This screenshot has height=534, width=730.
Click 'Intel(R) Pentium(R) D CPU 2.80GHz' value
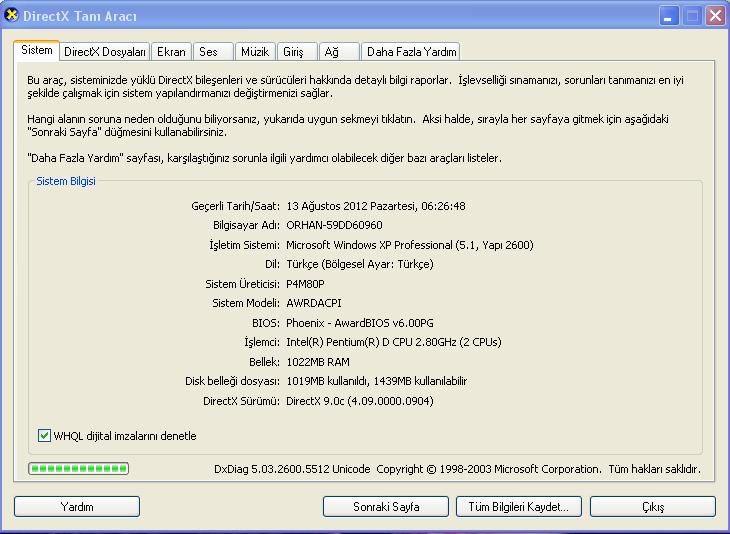click(371, 342)
